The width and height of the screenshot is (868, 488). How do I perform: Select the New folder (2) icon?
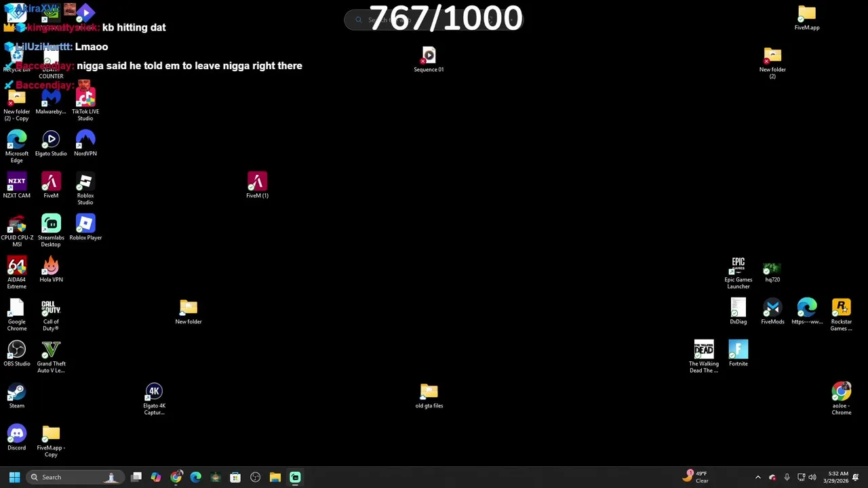point(772,62)
